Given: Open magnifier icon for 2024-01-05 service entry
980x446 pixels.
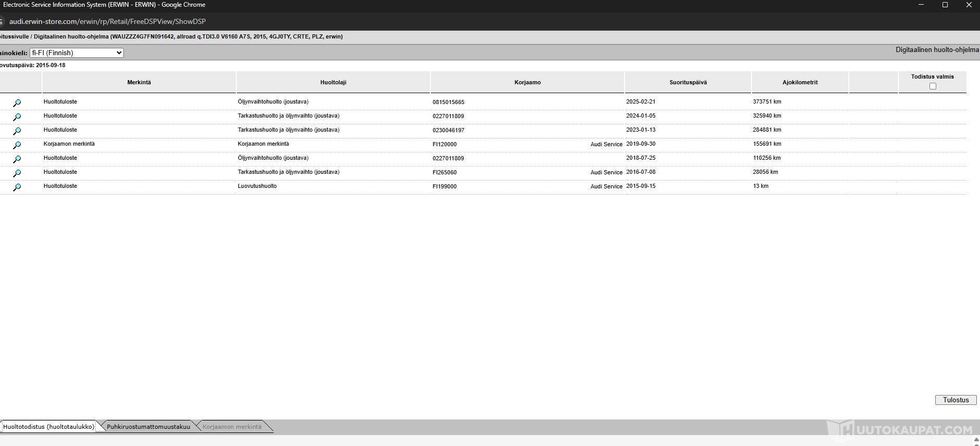Looking at the screenshot, I should (x=17, y=117).
